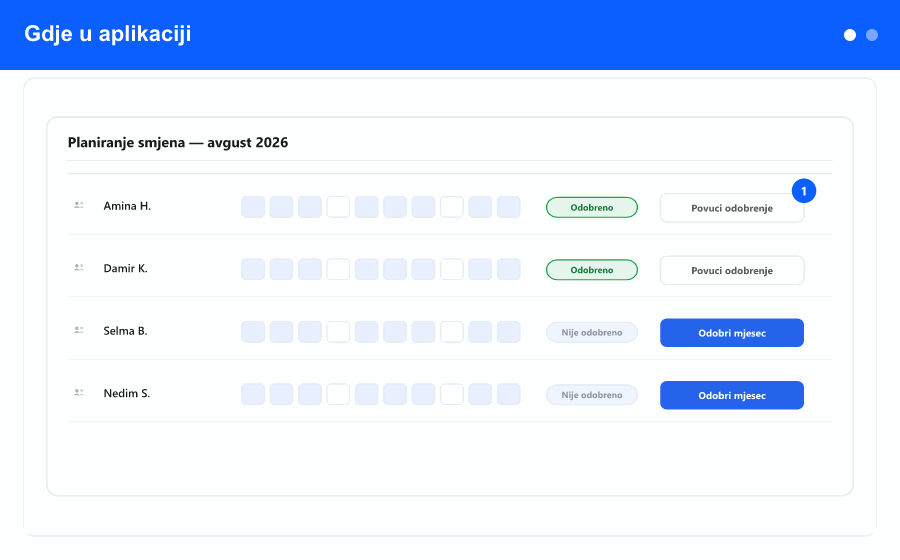
Task: Click the people icon beside Nedim S.
Action: point(79,393)
